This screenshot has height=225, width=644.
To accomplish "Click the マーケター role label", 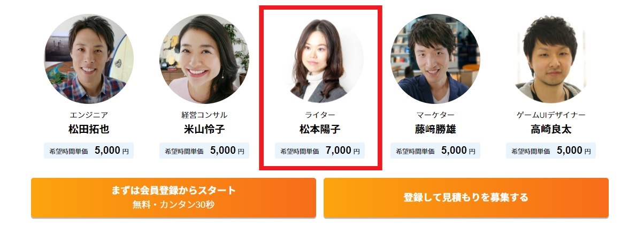I will (435, 115).
